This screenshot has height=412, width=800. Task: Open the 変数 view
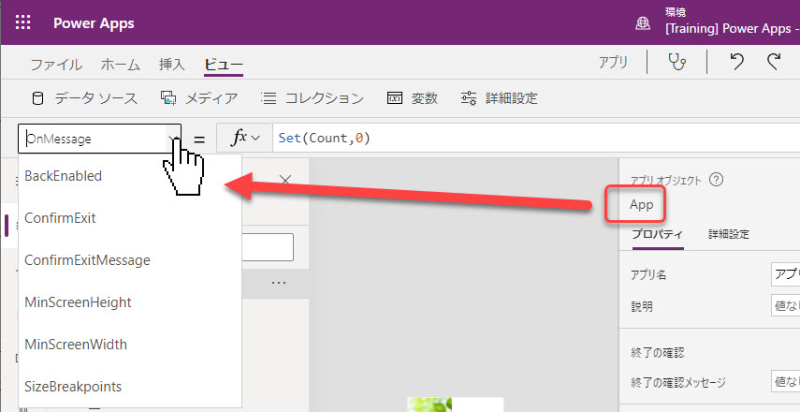tap(412, 98)
